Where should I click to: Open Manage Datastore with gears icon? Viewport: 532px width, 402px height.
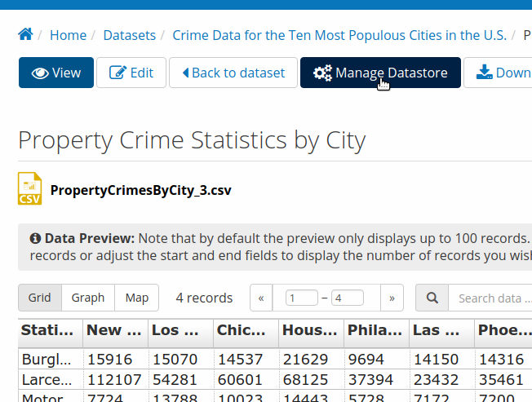click(380, 73)
